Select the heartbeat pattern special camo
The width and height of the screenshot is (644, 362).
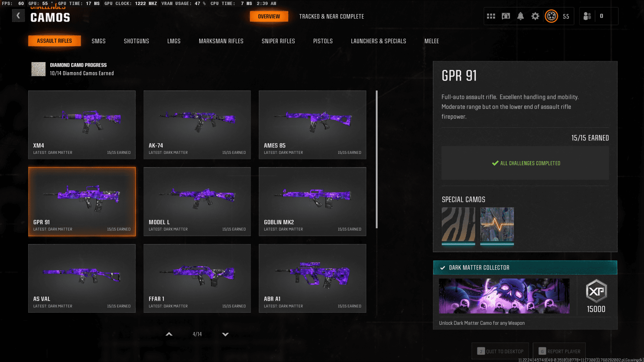coord(497,225)
